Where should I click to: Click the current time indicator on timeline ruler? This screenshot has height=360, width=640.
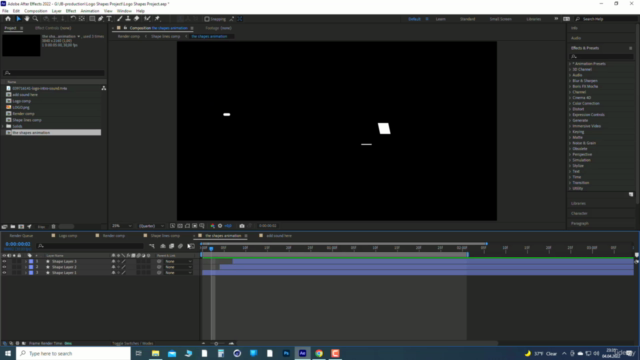(211, 248)
